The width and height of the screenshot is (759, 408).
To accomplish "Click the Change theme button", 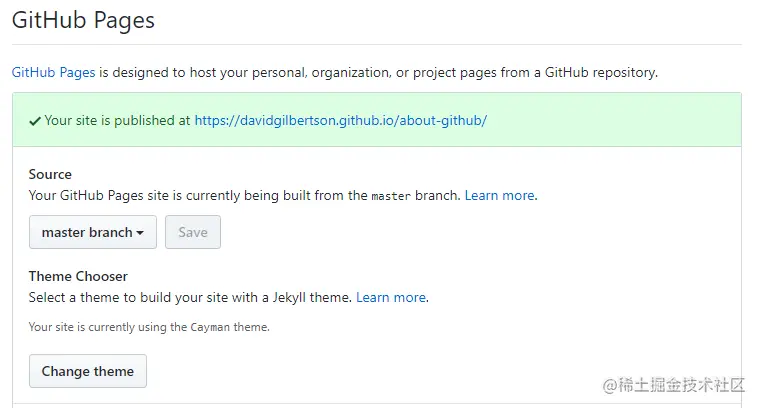I will 88,371.
